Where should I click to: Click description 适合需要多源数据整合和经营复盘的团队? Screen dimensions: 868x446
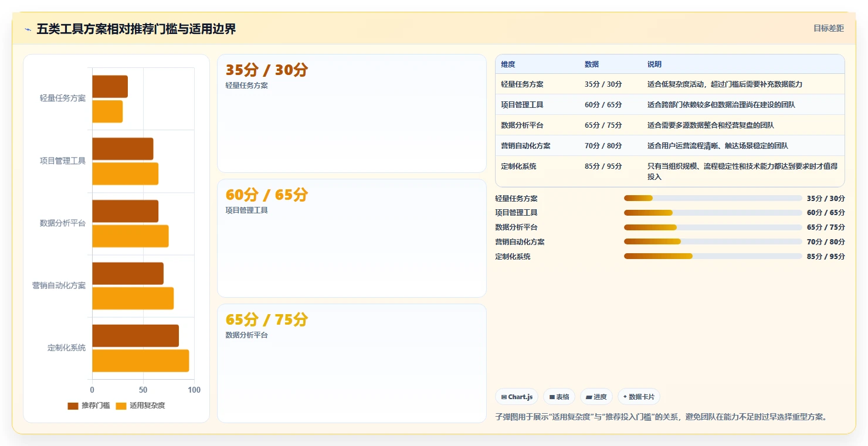tap(711, 125)
